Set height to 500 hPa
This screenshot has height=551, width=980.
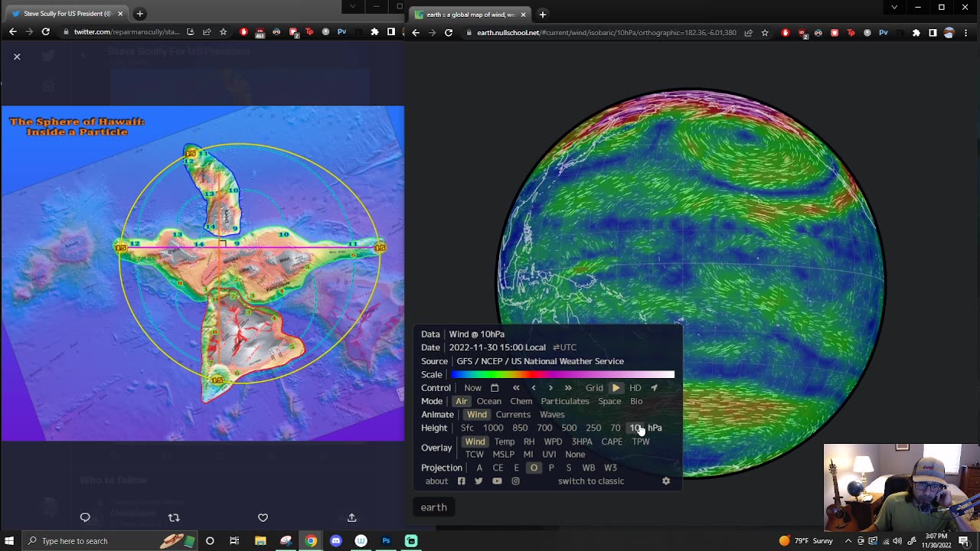tap(569, 428)
